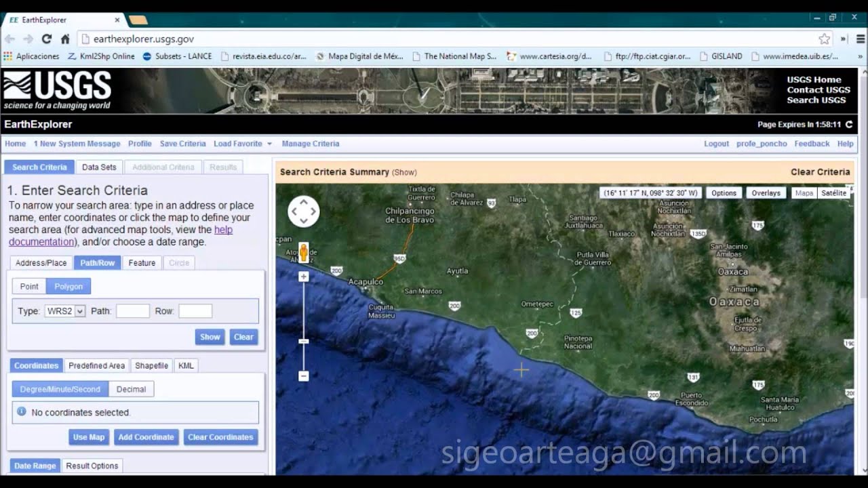Screen dimensions: 868x488
Task: Click the Use Map button
Action: pos(89,437)
